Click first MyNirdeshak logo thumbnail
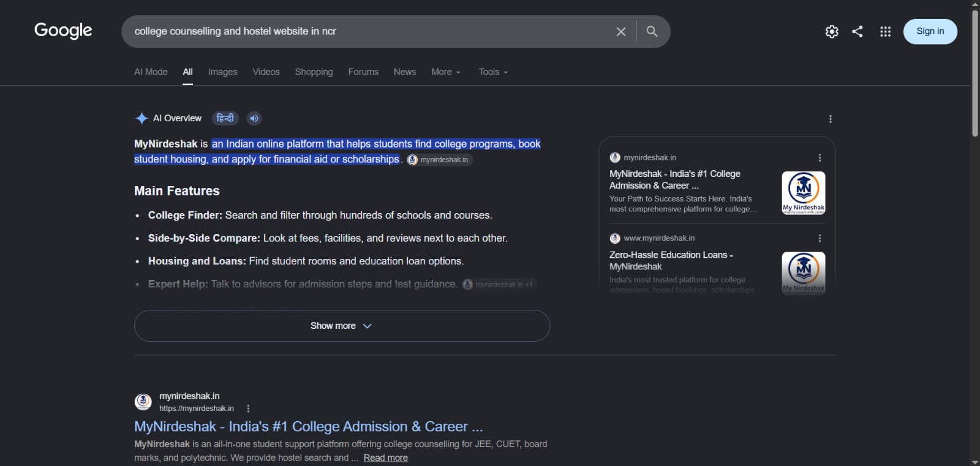 point(804,193)
